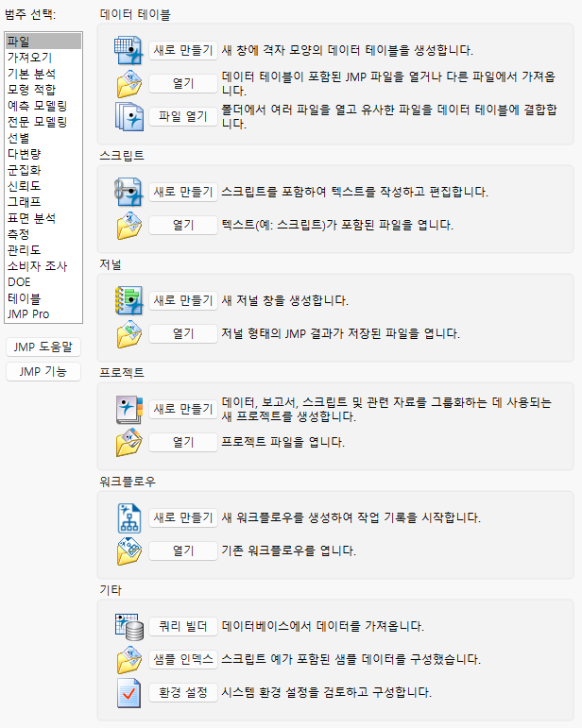582x728 pixels.
Task: Click the new workflow icon
Action: 128,517
